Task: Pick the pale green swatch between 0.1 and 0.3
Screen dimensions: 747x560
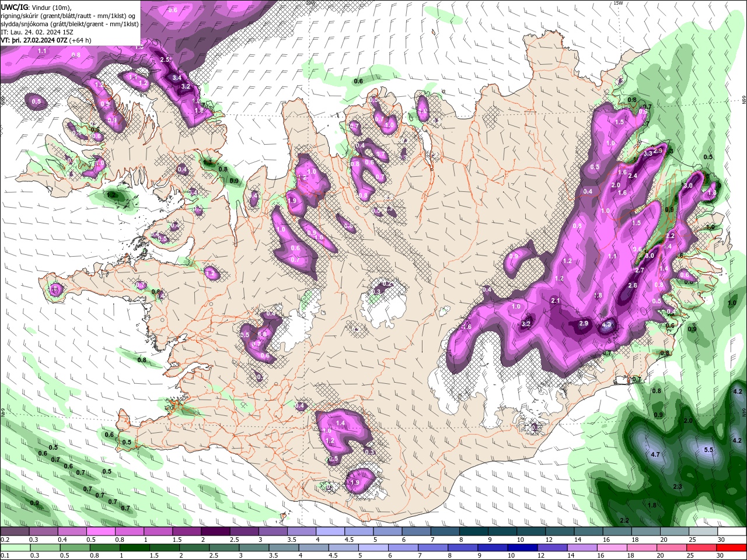Action: pyautogui.click(x=15, y=547)
